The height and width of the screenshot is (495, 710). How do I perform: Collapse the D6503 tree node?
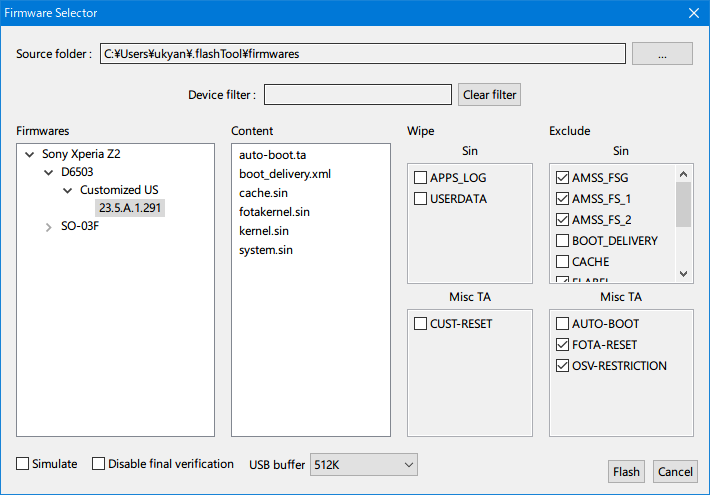click(x=48, y=173)
